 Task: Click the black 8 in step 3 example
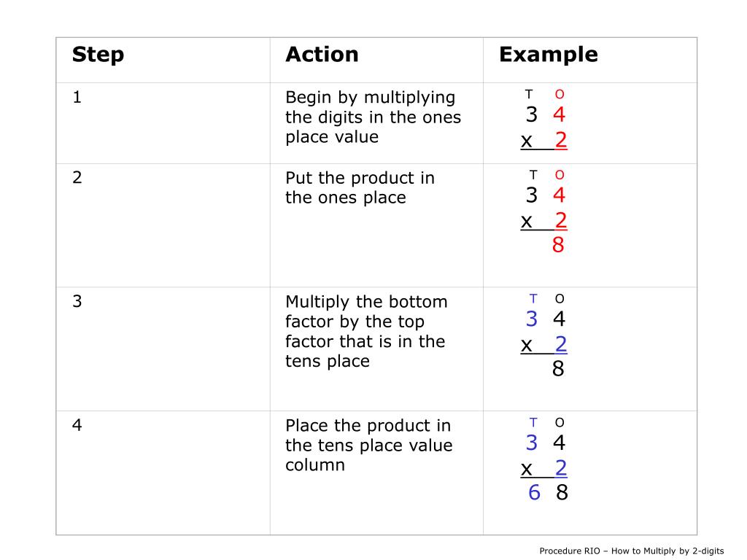pyautogui.click(x=558, y=368)
